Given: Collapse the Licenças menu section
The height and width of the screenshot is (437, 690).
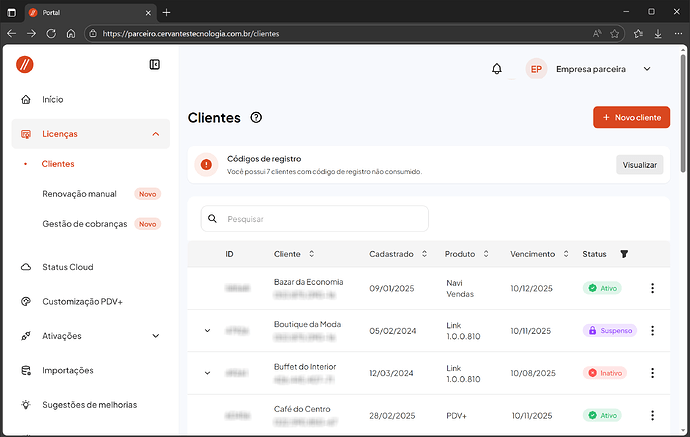Looking at the screenshot, I should (x=155, y=133).
